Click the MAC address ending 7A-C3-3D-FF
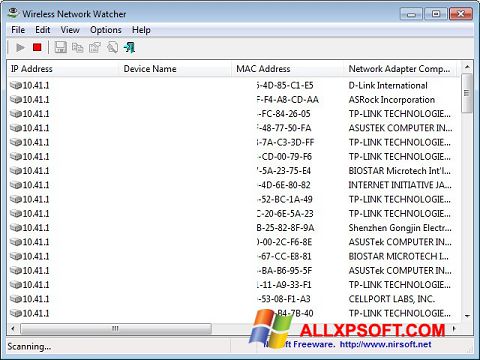 286,142
